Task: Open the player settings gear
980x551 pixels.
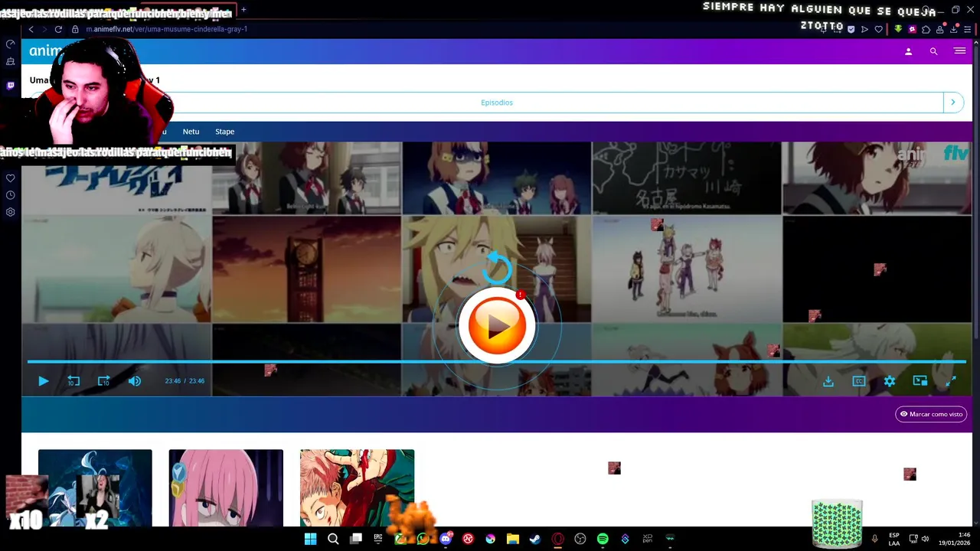Action: point(890,381)
